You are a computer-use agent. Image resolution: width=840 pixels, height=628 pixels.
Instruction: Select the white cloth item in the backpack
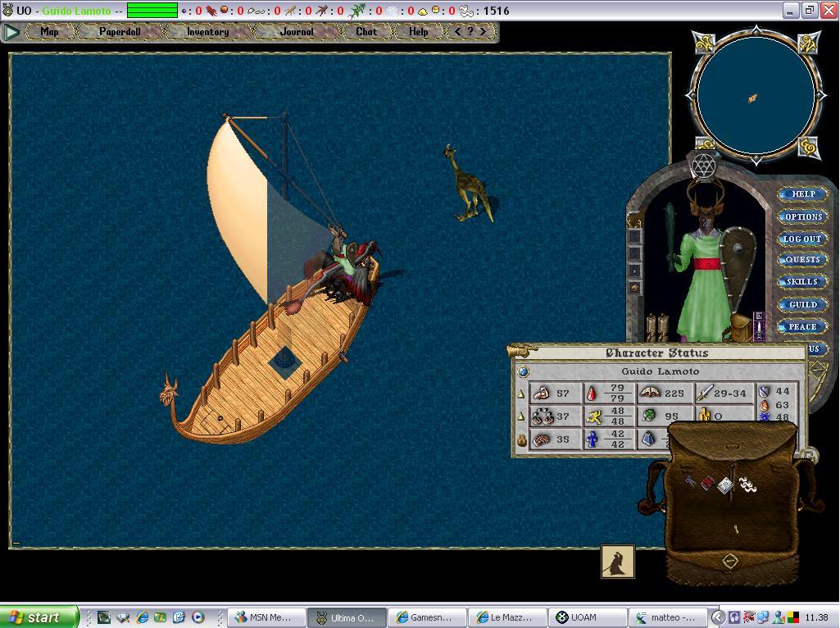tap(747, 485)
